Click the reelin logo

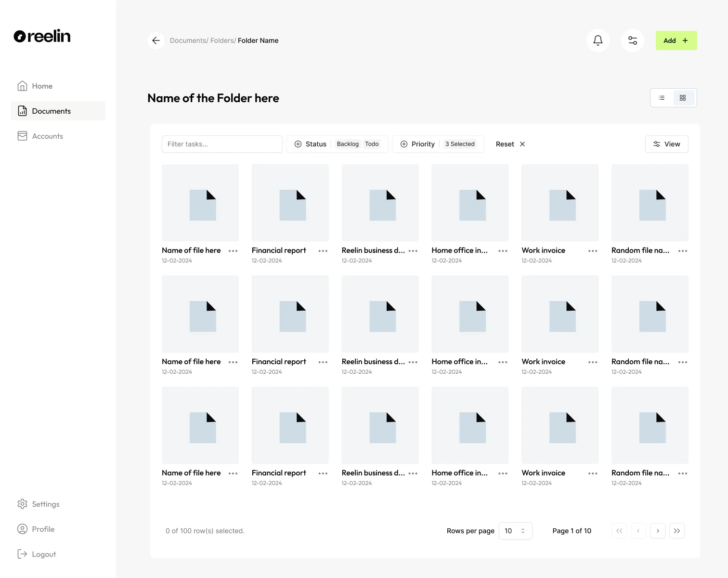(x=42, y=36)
